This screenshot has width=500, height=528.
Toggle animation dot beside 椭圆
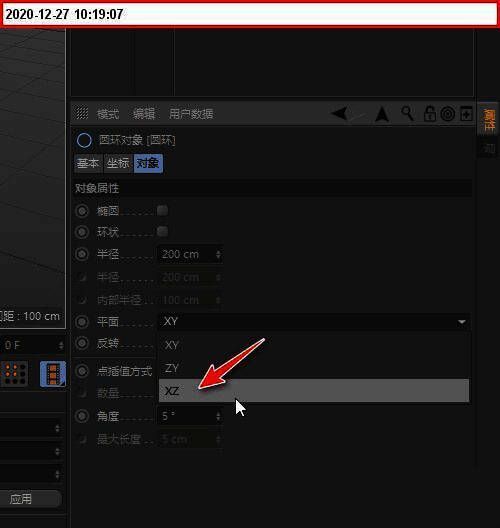[x=82, y=211]
